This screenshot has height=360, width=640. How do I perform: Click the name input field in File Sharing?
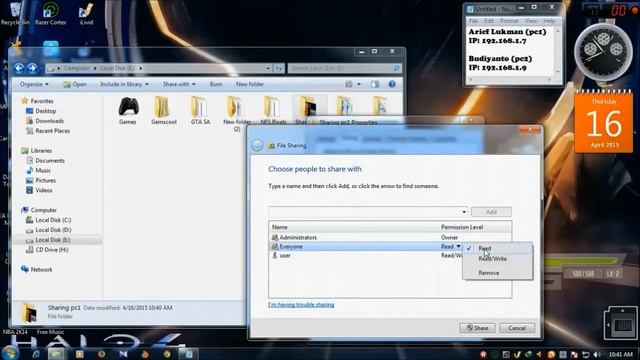click(x=364, y=212)
